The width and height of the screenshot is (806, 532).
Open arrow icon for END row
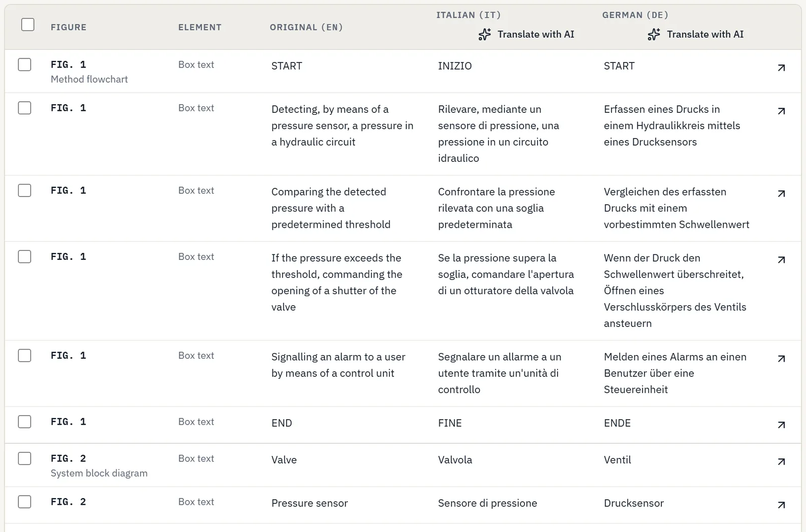click(781, 425)
